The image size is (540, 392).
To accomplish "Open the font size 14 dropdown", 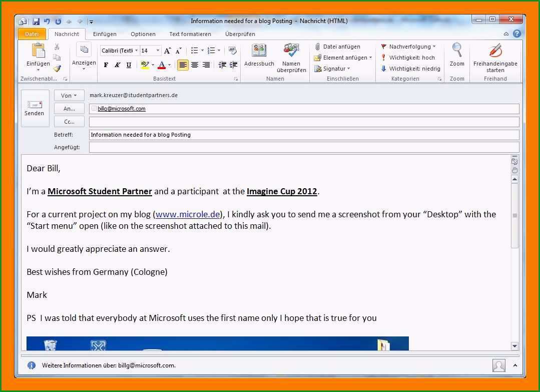I will coord(158,51).
